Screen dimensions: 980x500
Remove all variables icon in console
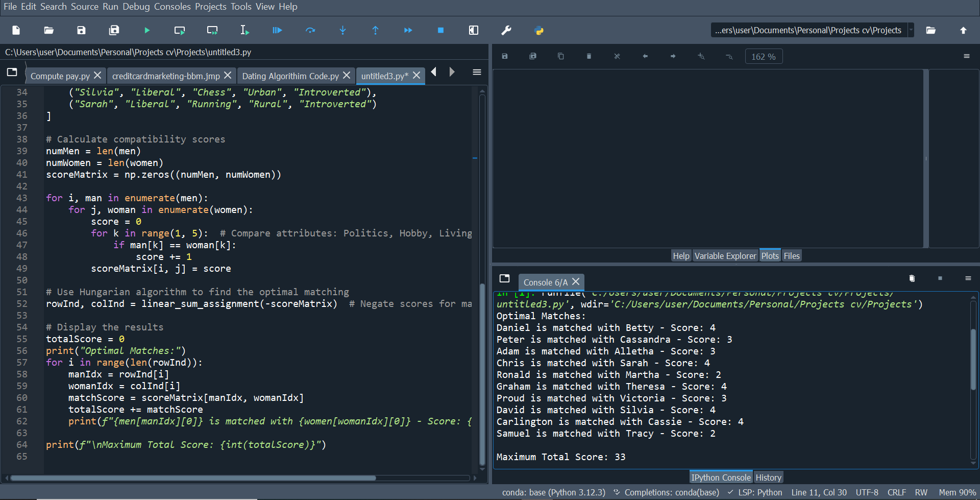(912, 278)
